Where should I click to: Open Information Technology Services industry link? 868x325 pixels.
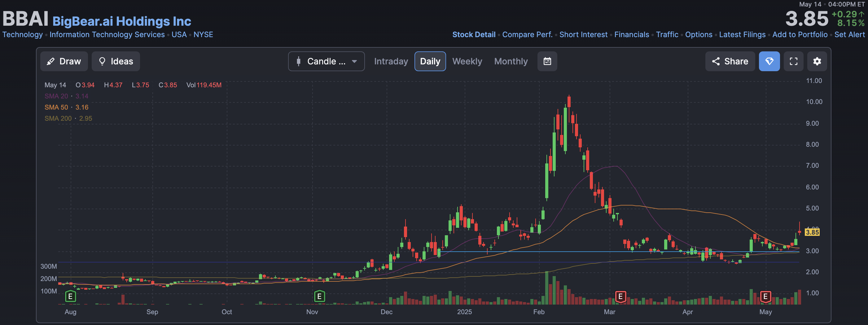(107, 34)
